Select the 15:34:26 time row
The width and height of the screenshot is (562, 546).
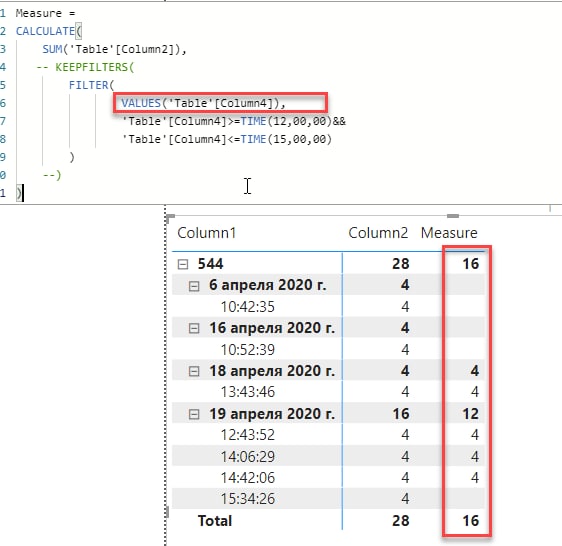pos(248,499)
